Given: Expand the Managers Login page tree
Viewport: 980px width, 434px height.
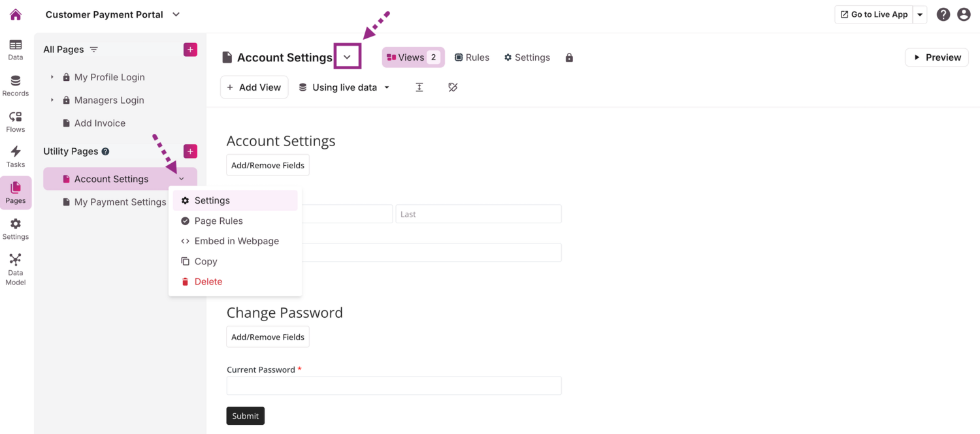Looking at the screenshot, I should click(x=52, y=100).
